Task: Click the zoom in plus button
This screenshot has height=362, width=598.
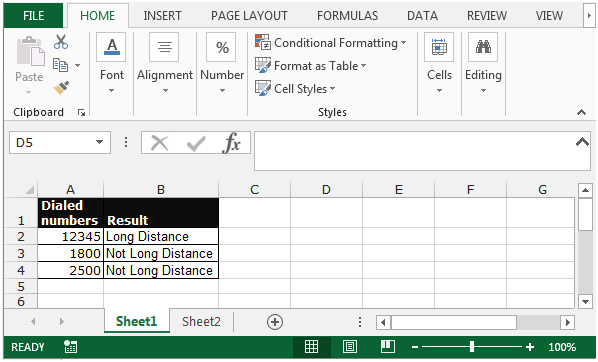Action: coord(529,347)
